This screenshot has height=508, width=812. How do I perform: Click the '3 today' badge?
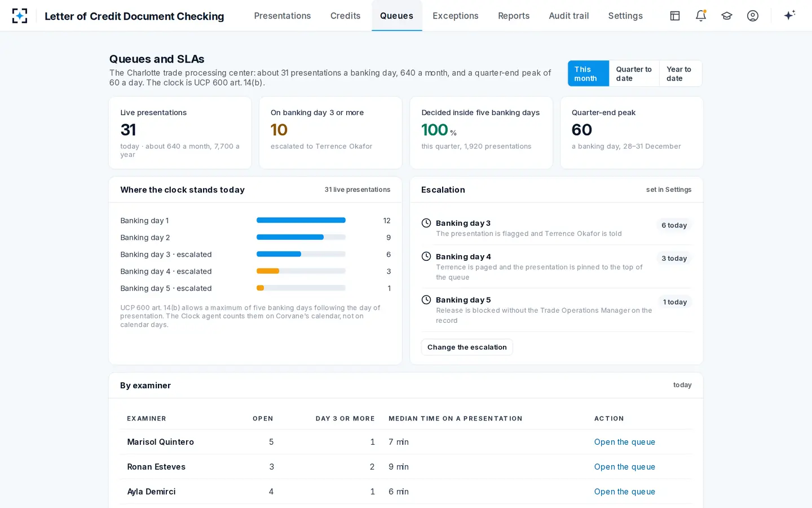674,259
